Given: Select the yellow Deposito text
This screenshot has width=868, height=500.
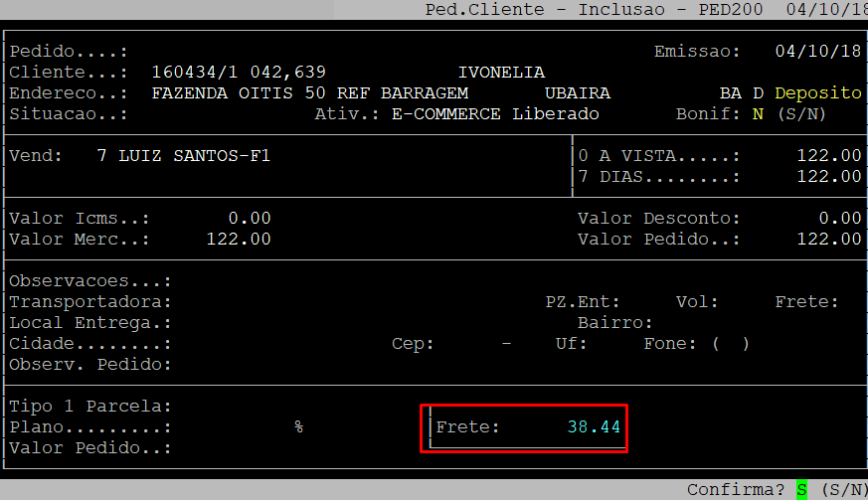Looking at the screenshot, I should (817, 93).
